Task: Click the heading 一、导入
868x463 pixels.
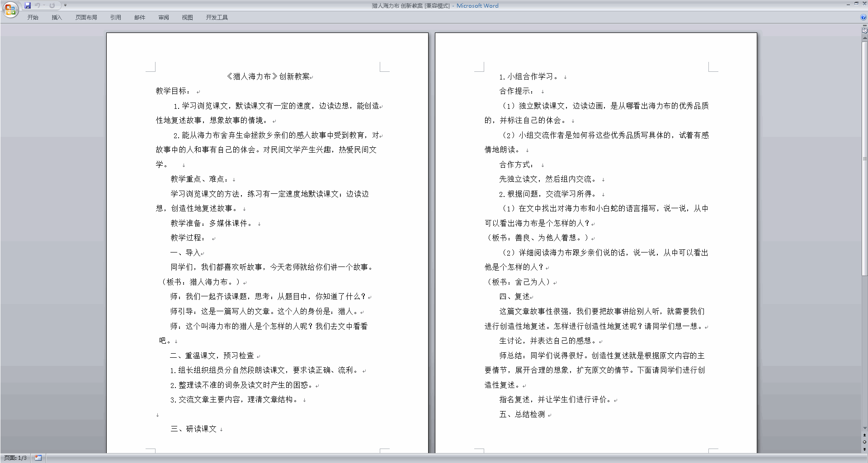Action: click(185, 253)
